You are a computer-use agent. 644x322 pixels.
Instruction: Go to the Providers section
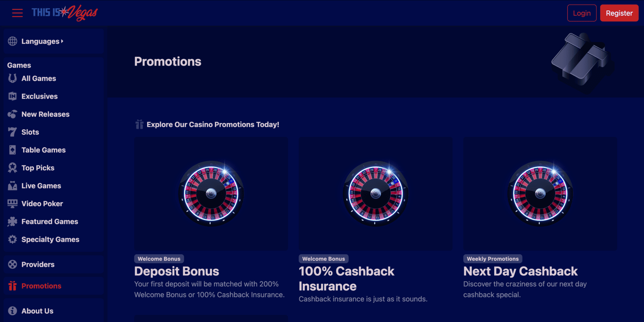pos(38,264)
